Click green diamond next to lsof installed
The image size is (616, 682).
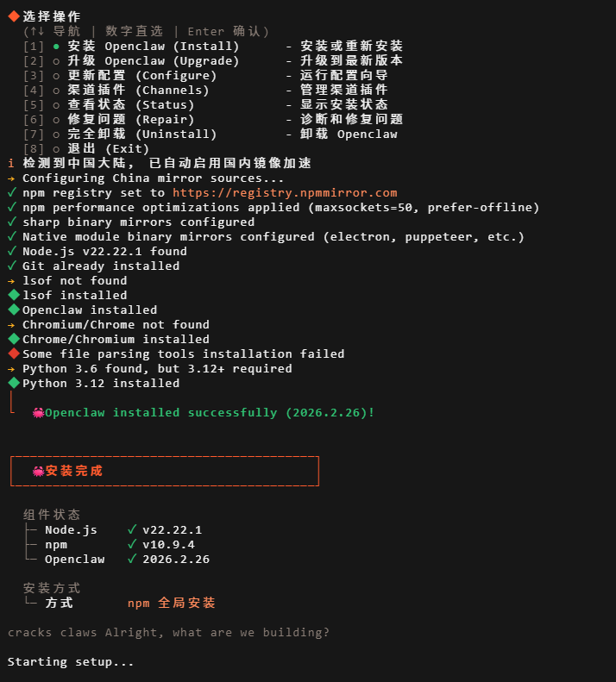(x=14, y=295)
